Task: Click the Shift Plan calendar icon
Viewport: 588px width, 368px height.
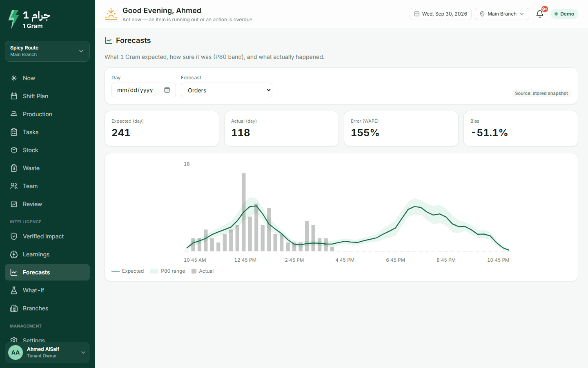Action: 14,96
